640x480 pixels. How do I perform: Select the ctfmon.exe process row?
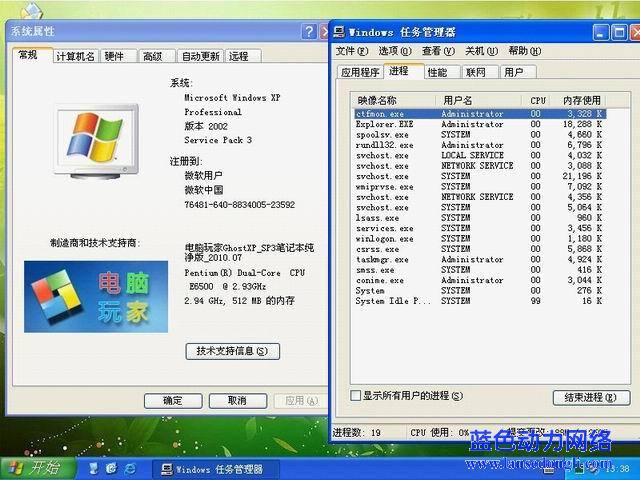[480, 114]
